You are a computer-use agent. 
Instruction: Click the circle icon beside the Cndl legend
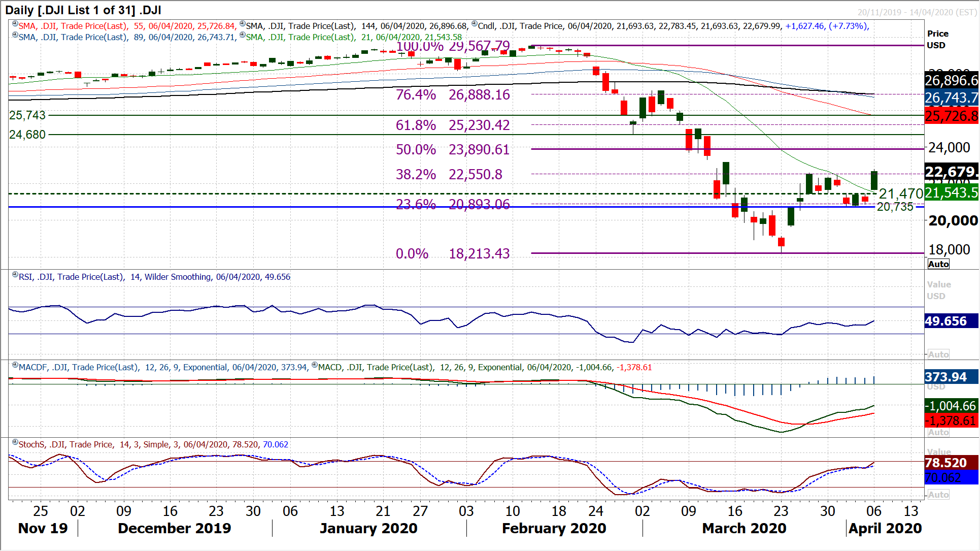(x=475, y=24)
